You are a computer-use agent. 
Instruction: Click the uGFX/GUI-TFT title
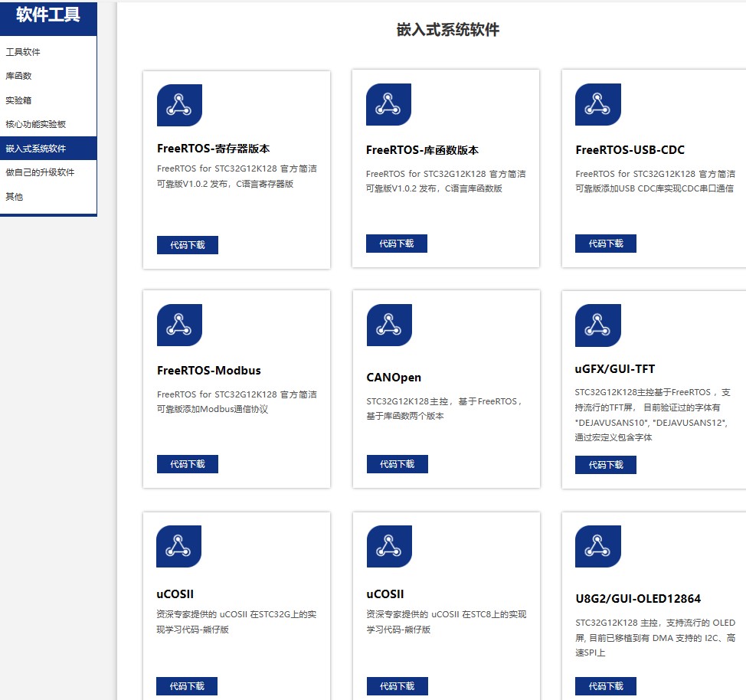point(615,369)
